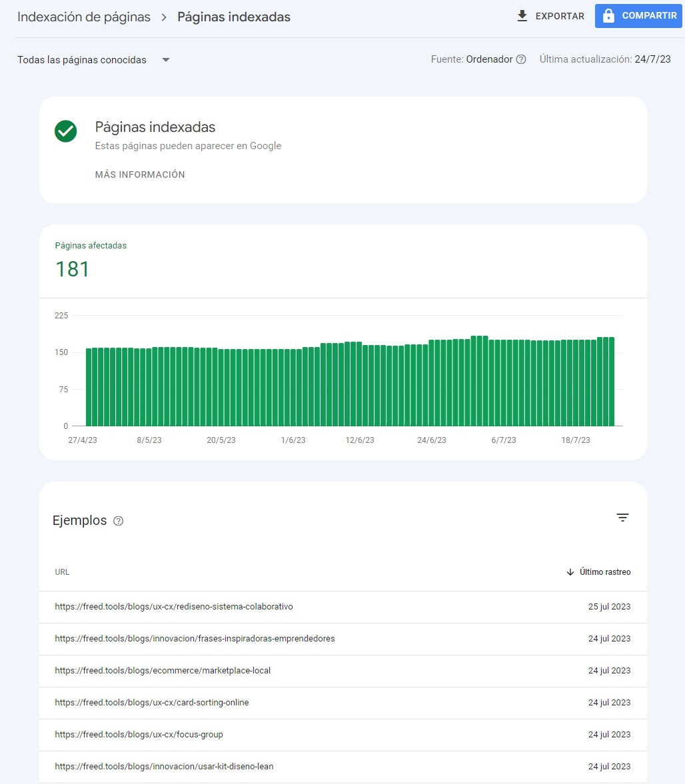Click the URL column header
Viewport: 685px width, 784px height.
tap(62, 572)
